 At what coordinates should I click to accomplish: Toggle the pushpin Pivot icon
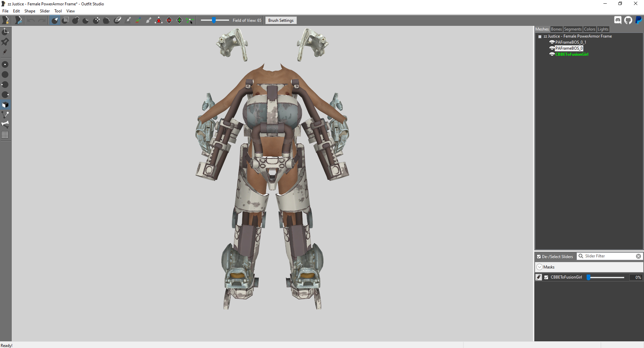click(x=5, y=42)
